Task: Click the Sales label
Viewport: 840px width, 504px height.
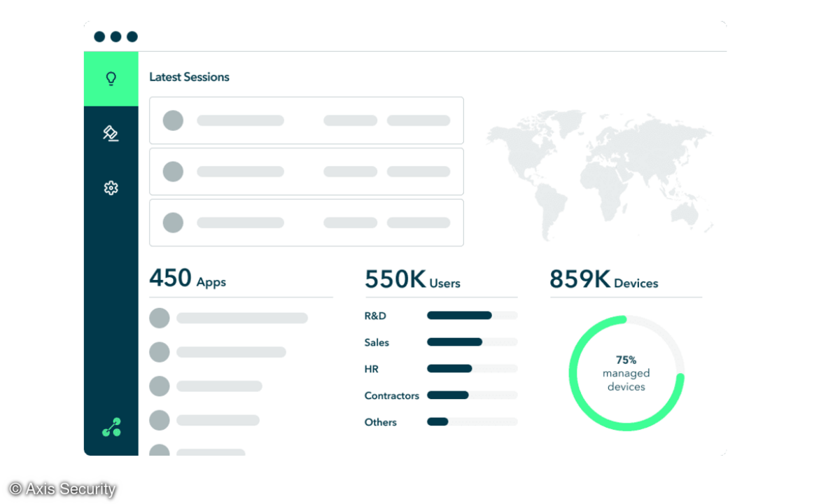Action: click(377, 342)
